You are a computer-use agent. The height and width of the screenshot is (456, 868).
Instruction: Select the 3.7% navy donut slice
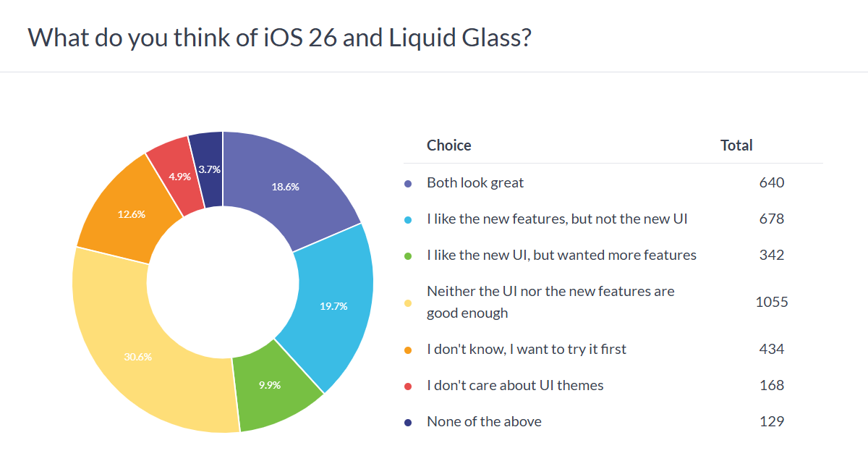pos(208,168)
